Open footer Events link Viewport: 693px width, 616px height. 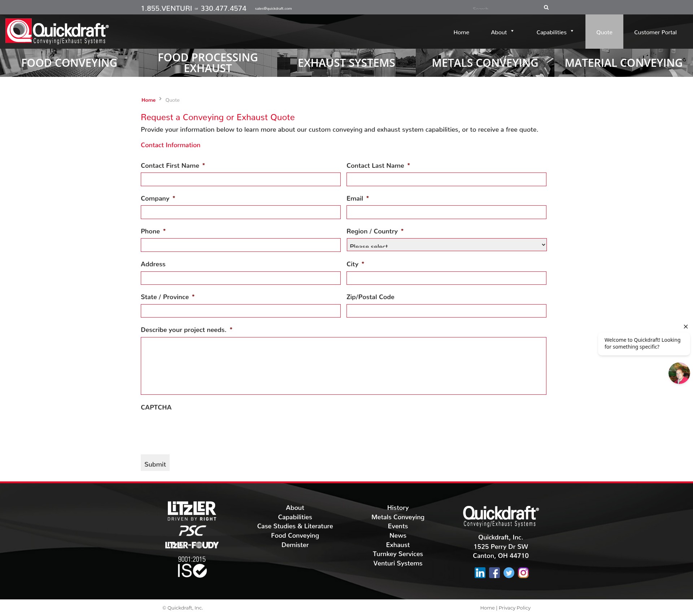(x=398, y=526)
